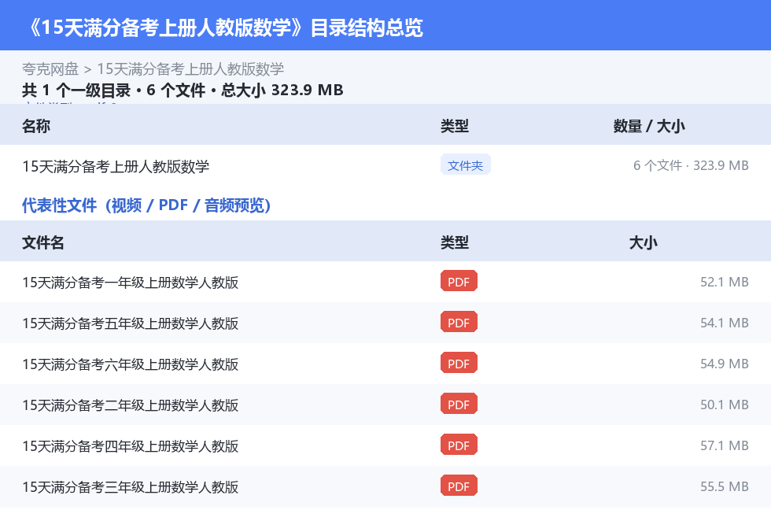Click the breadcrumb folder 15天满分备考上册人教版数学

[190, 68]
